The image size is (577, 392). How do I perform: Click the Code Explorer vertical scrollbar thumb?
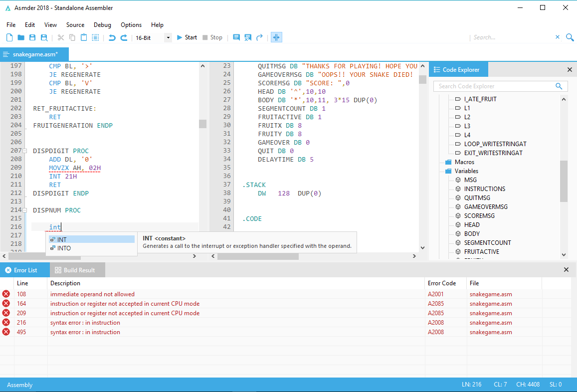pos(564,181)
